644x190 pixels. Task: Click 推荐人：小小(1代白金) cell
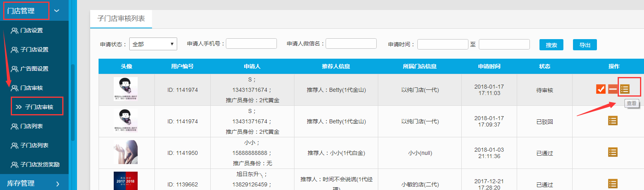(336, 153)
